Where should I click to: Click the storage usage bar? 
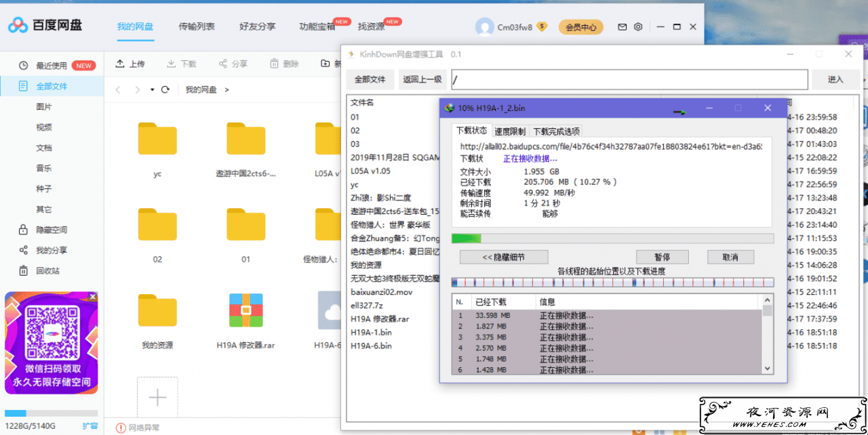click(52, 413)
